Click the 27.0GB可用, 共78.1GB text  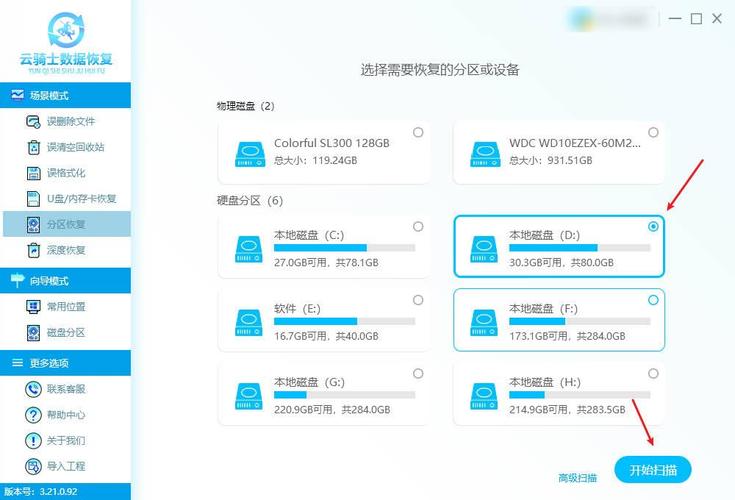[326, 262]
